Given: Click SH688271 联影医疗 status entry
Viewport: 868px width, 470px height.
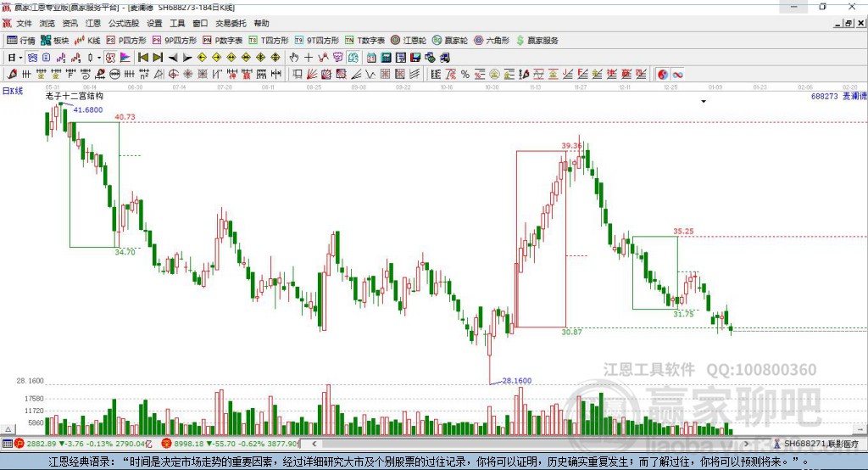Looking at the screenshot, I should click(x=816, y=444).
